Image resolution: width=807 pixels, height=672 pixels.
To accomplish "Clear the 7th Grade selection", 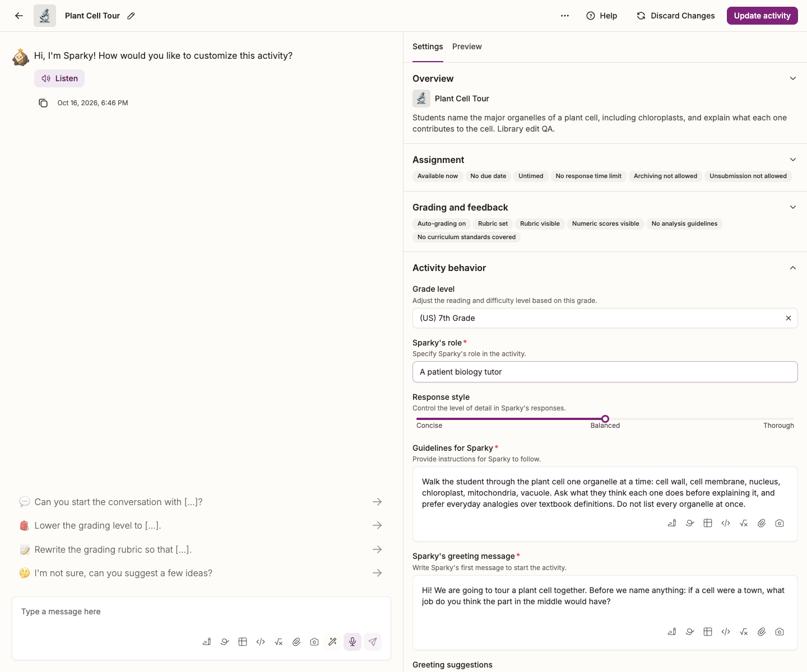I will click(789, 318).
